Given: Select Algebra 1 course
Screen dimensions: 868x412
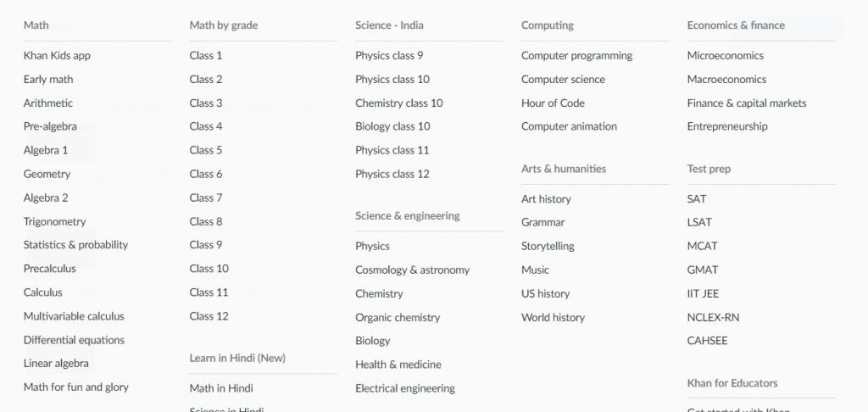Looking at the screenshot, I should (x=46, y=150).
